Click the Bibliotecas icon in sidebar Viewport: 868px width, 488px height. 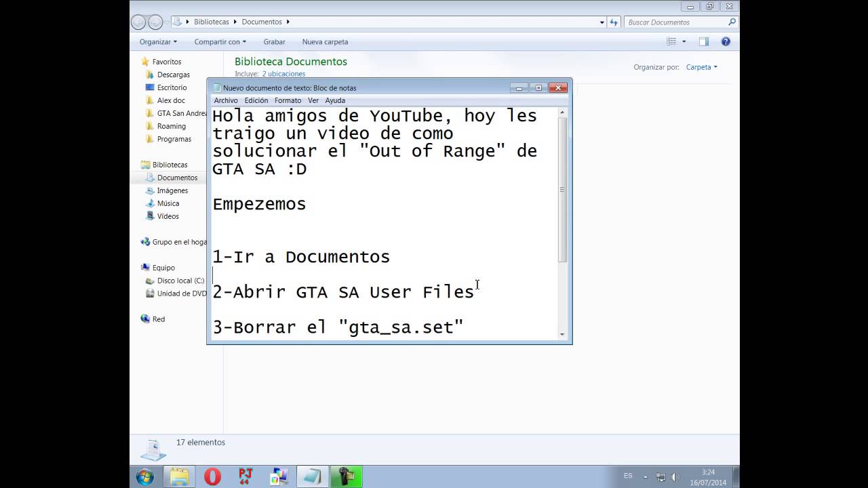coord(145,165)
